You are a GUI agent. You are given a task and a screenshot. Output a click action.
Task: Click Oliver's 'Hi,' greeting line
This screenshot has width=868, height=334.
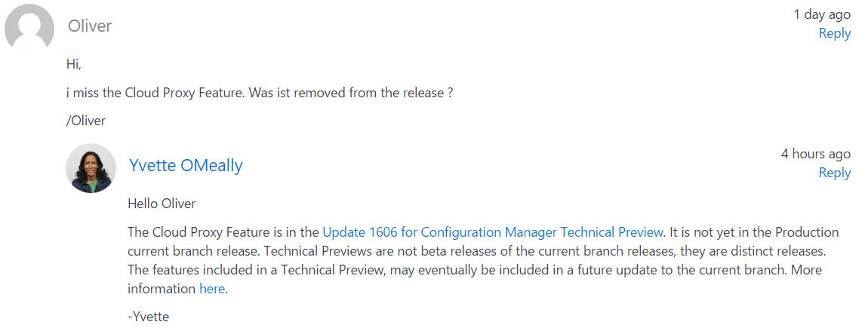pos(74,64)
